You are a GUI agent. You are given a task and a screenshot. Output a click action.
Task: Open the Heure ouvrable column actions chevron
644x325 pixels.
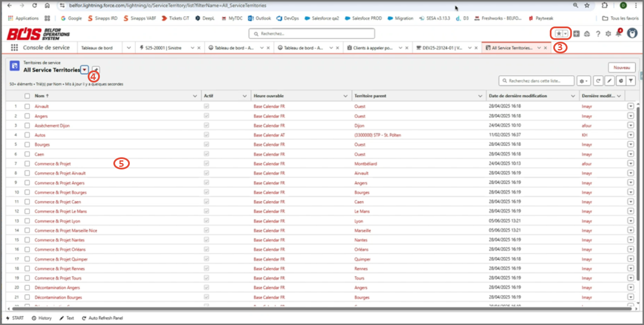[346, 96]
